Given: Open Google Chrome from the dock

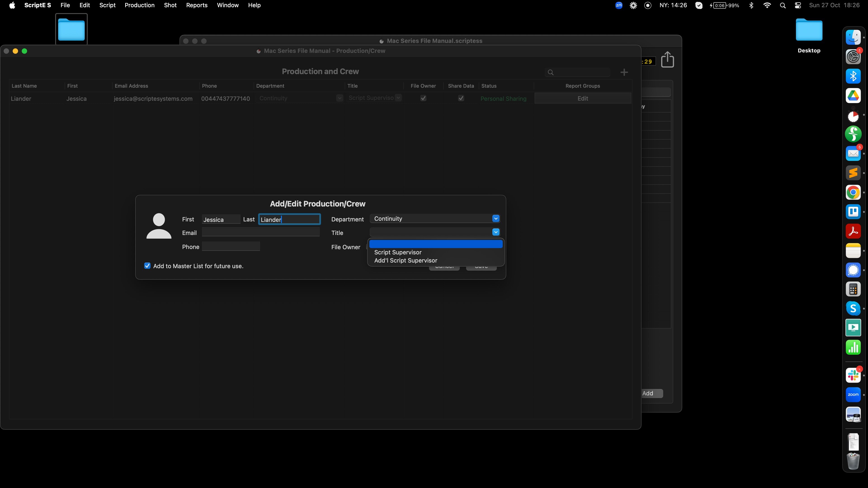Looking at the screenshot, I should tap(853, 193).
